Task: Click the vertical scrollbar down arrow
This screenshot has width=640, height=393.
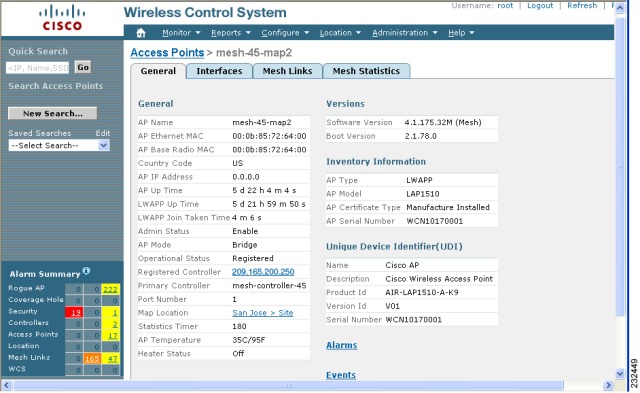Action: [x=620, y=373]
